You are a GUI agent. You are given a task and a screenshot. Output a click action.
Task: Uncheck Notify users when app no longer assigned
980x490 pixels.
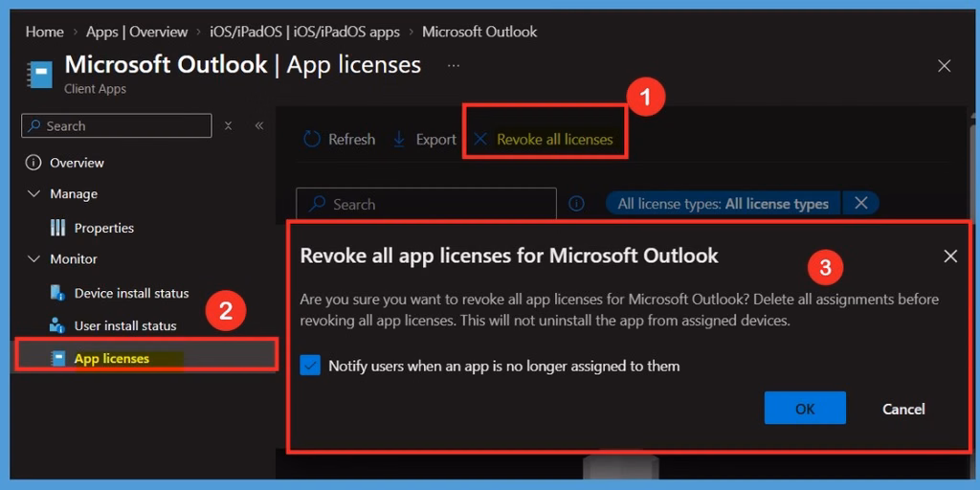pyautogui.click(x=310, y=366)
